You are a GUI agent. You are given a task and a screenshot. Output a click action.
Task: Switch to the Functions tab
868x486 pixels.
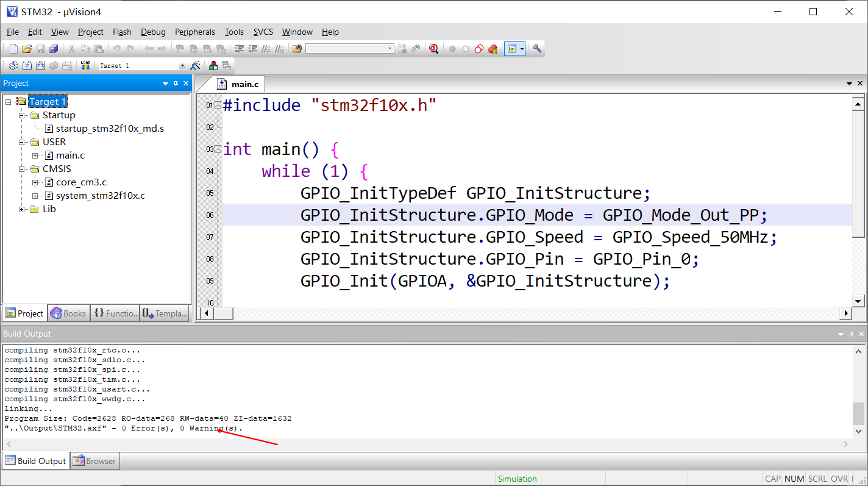[x=116, y=313]
